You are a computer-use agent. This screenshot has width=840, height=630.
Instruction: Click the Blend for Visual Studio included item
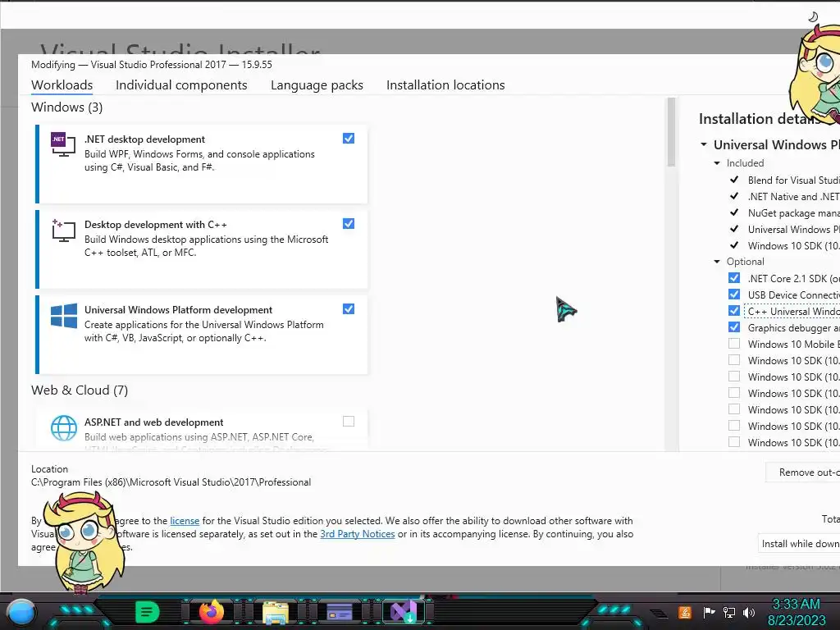[793, 180]
